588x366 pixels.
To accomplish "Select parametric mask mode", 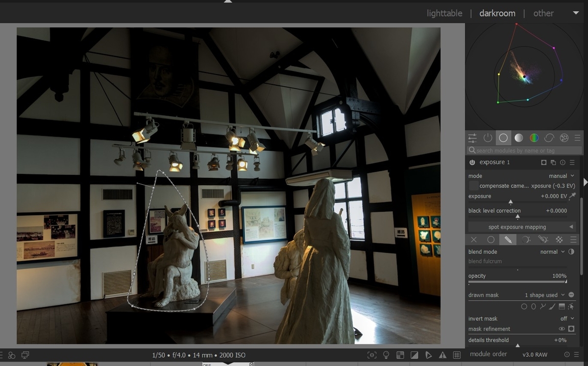I will coord(525,240).
